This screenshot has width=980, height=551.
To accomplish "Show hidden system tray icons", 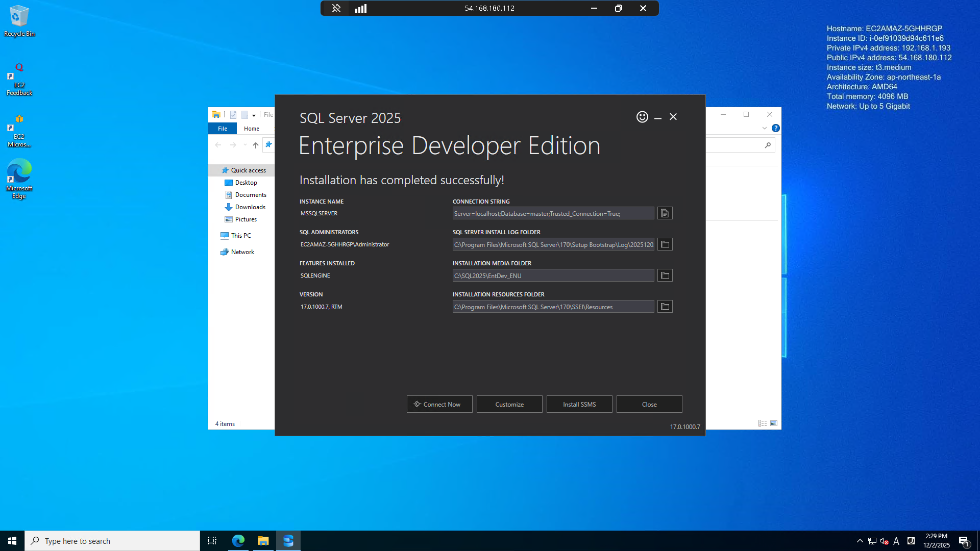I will (860, 541).
